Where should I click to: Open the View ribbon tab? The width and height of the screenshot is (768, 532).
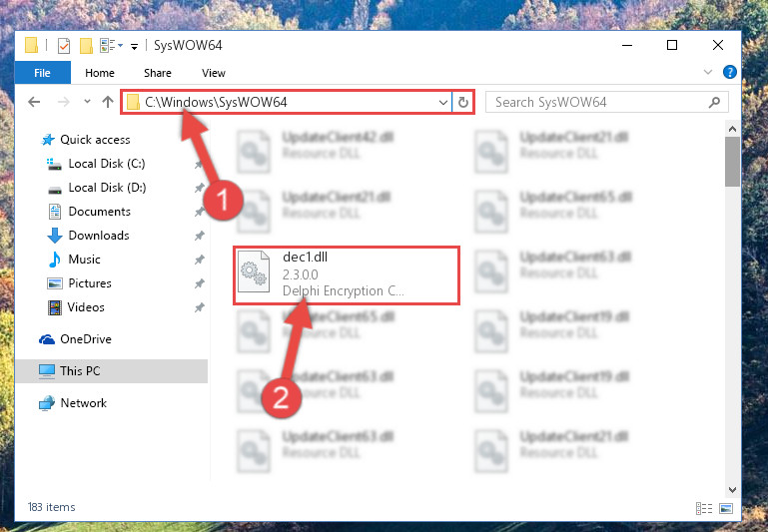point(214,73)
